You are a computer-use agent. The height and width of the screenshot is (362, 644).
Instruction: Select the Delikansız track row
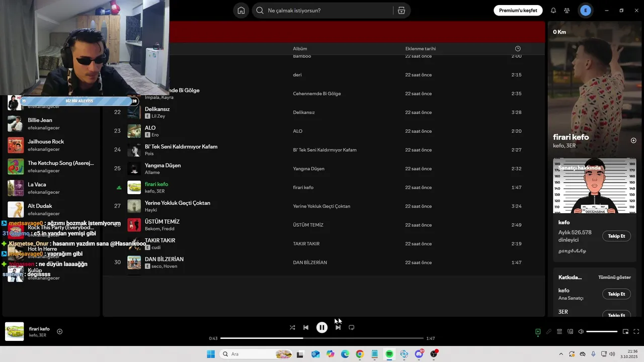(x=324, y=113)
